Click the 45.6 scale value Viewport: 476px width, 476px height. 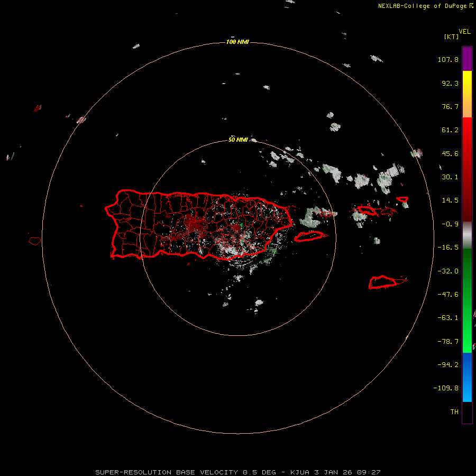[450, 153]
